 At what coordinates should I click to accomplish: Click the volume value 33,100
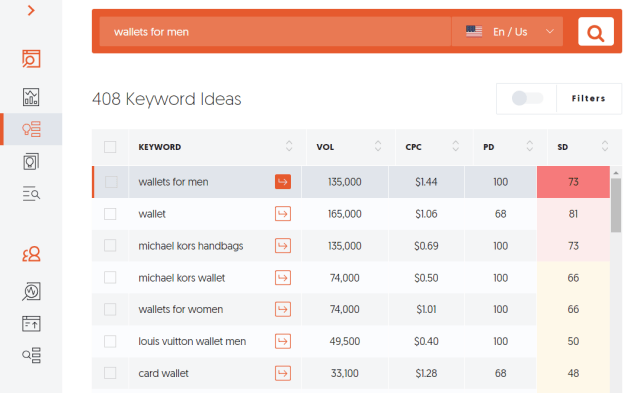[x=344, y=373]
